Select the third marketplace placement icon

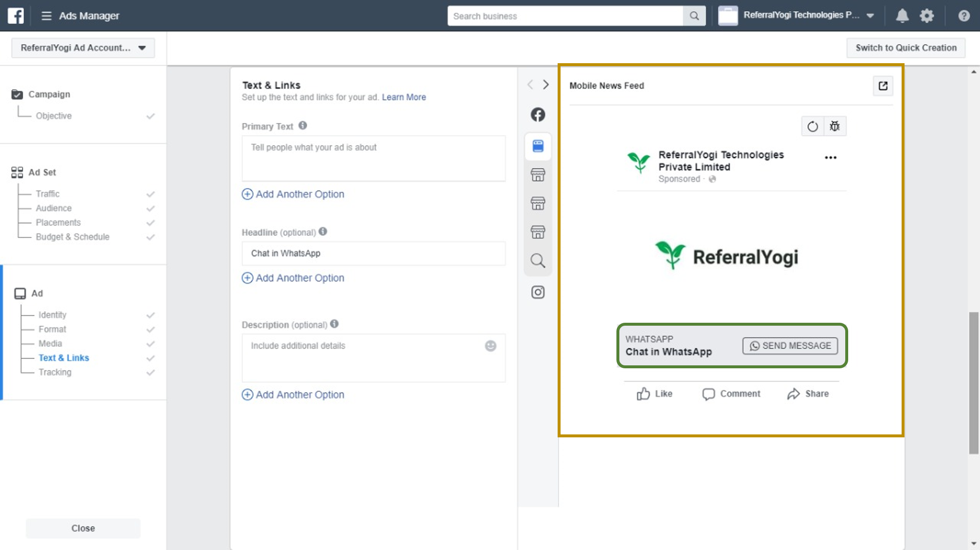538,232
